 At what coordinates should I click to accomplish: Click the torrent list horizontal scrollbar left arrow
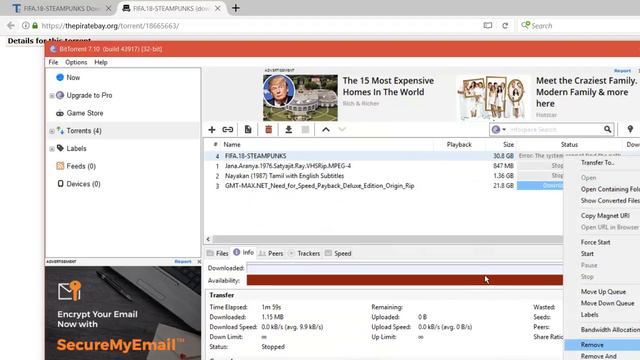(208, 239)
